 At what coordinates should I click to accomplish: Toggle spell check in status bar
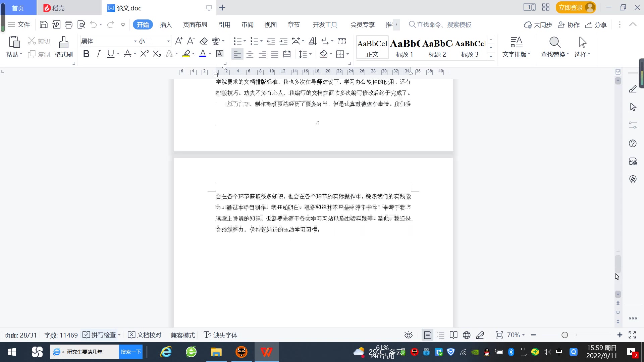101,335
